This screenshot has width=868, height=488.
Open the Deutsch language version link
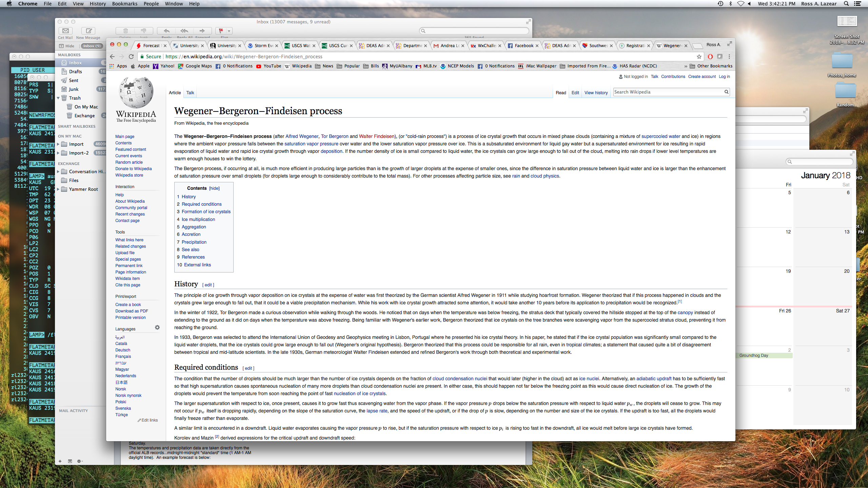tap(123, 350)
